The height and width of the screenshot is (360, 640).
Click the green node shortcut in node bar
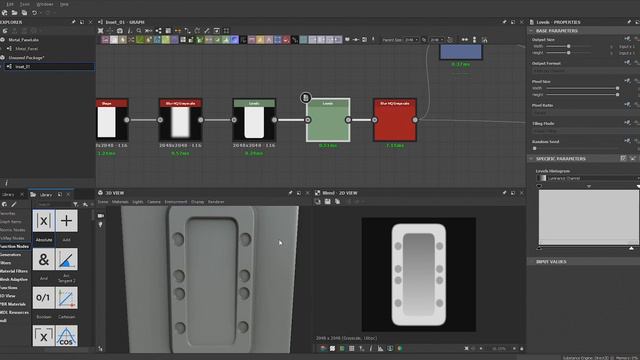[x=140, y=40]
